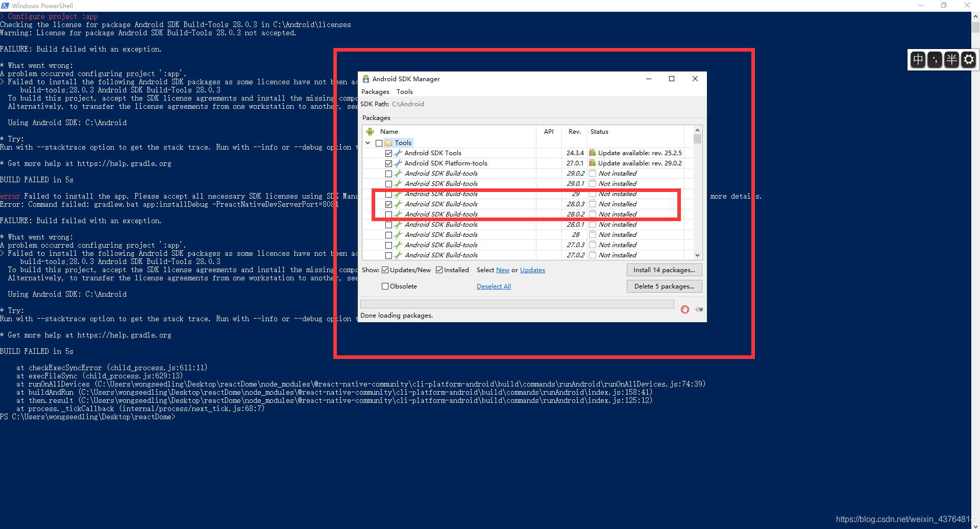
Task: Collapse the Tools tree node
Action: [x=368, y=143]
